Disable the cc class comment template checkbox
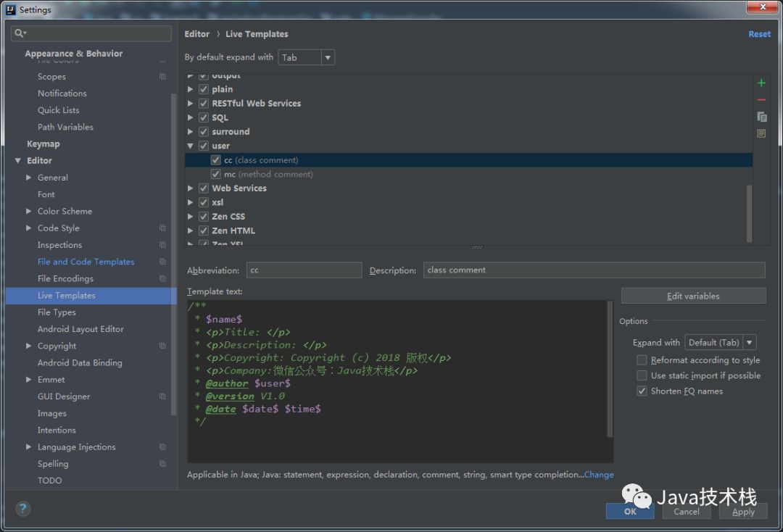This screenshot has height=532, width=783. click(216, 159)
